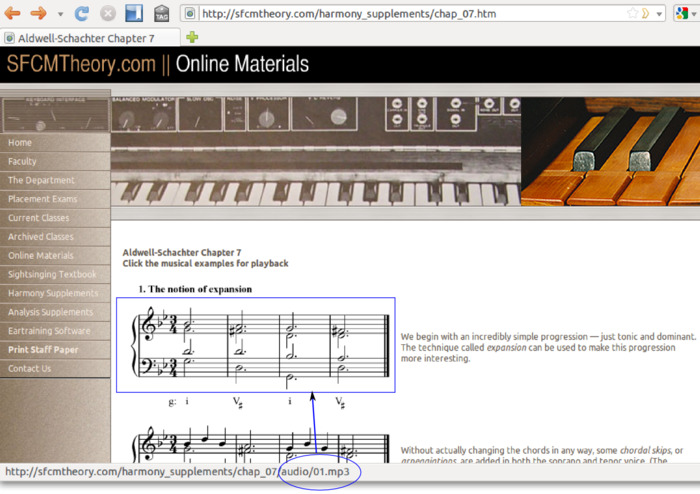700x494 pixels.
Task: Bookmark the page with the star icon
Action: coord(633,13)
